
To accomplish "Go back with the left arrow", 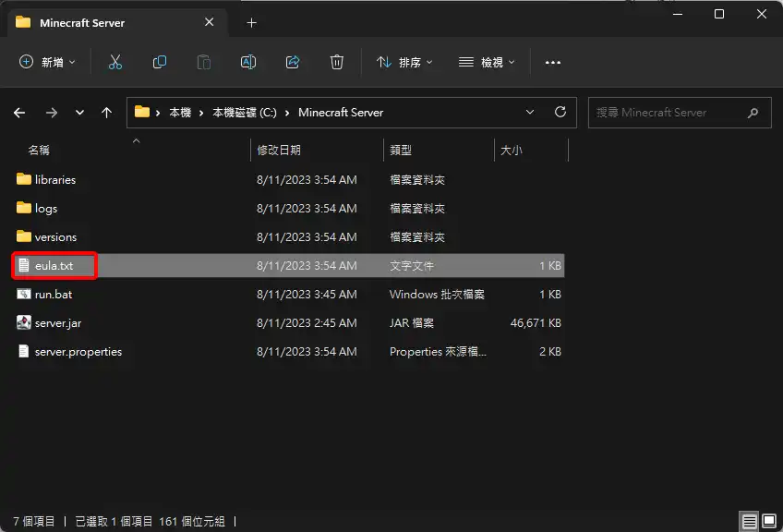I will coord(19,113).
